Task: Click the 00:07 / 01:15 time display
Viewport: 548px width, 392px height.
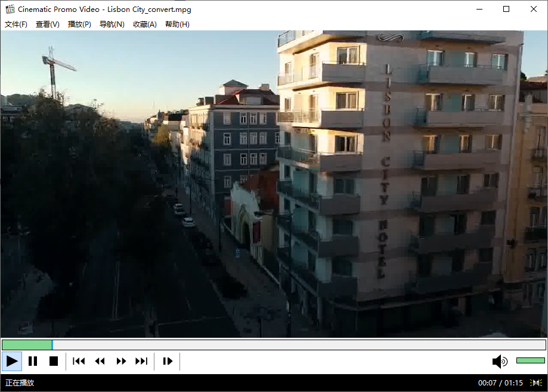Action: (500, 383)
